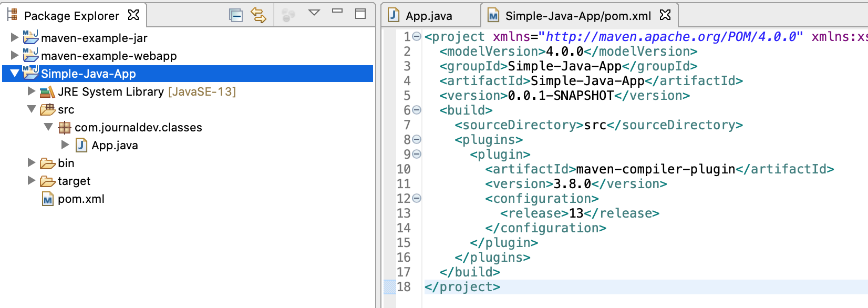Click the src source folder icon
The image size is (868, 308).
click(48, 109)
